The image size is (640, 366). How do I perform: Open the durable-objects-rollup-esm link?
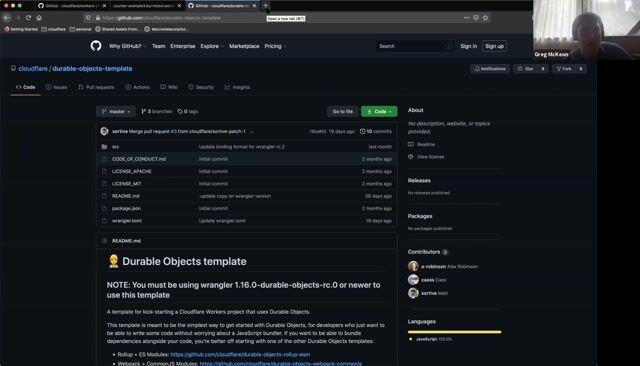240,354
